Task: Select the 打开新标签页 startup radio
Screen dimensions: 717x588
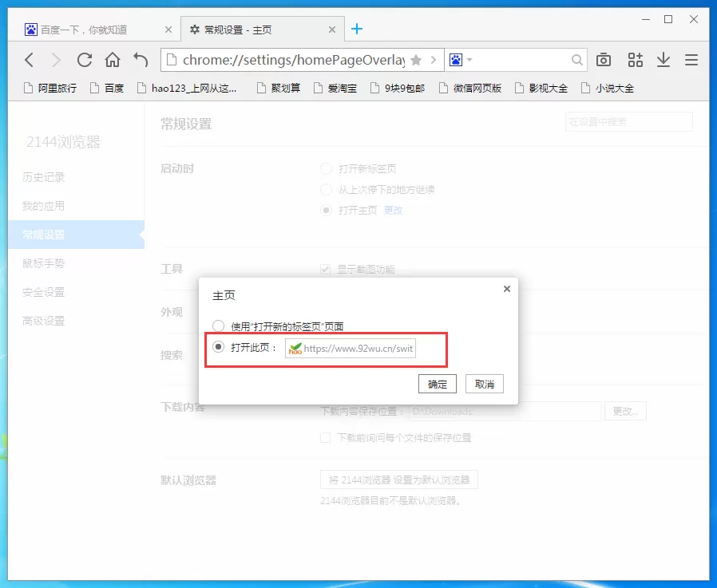Action: click(x=326, y=168)
